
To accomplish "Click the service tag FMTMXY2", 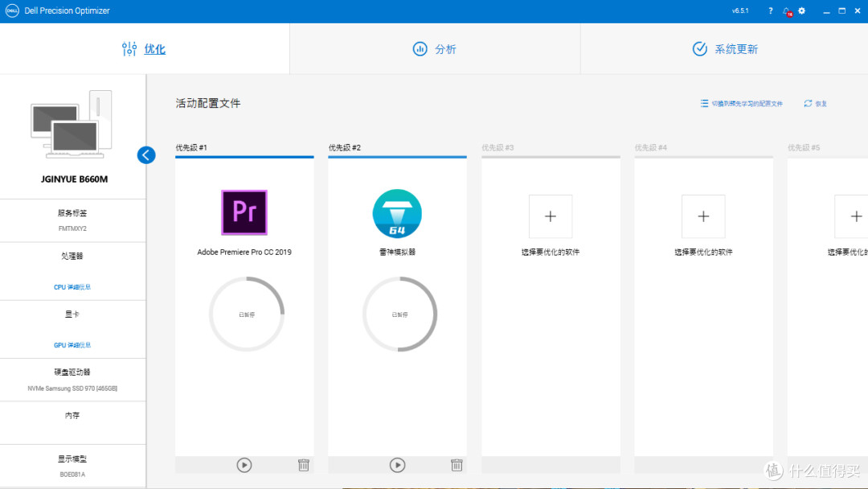I will point(72,228).
